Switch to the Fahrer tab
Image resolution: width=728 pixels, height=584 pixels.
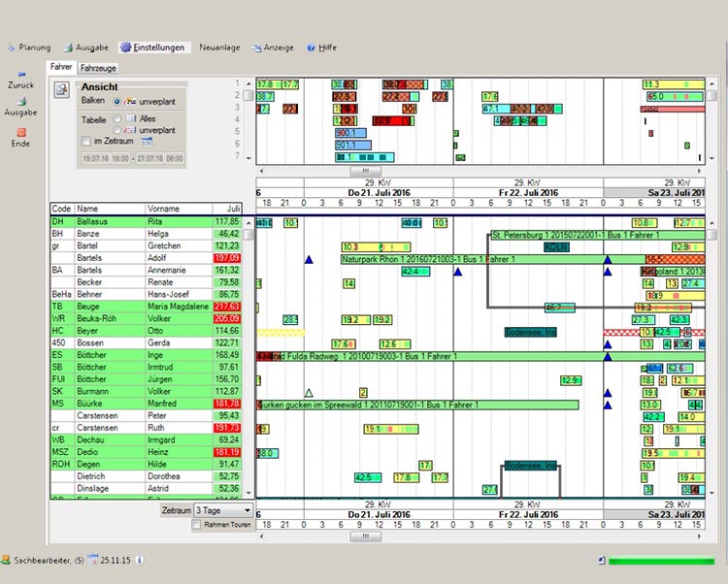61,67
